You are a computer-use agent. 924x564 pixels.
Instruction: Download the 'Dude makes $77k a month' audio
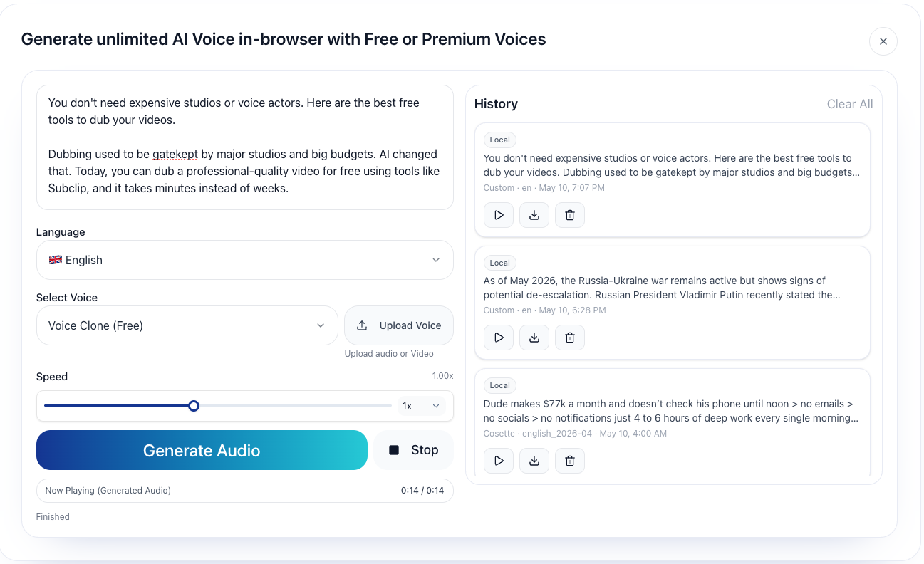534,461
